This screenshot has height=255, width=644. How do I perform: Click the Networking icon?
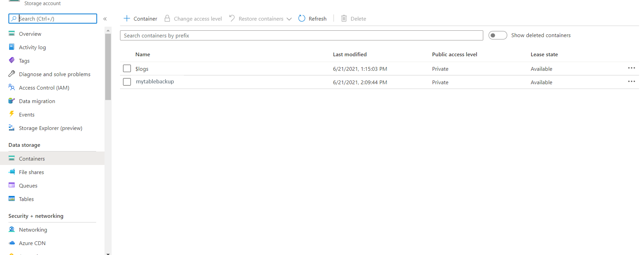(x=12, y=229)
